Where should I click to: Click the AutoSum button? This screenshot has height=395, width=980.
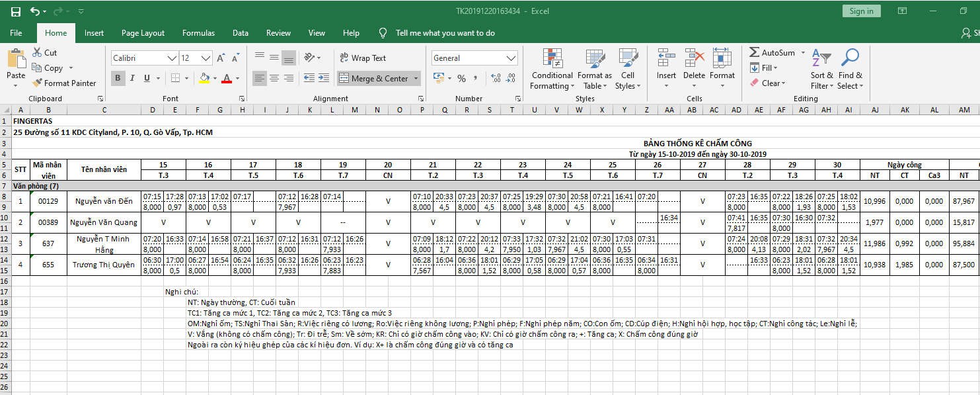pos(772,53)
